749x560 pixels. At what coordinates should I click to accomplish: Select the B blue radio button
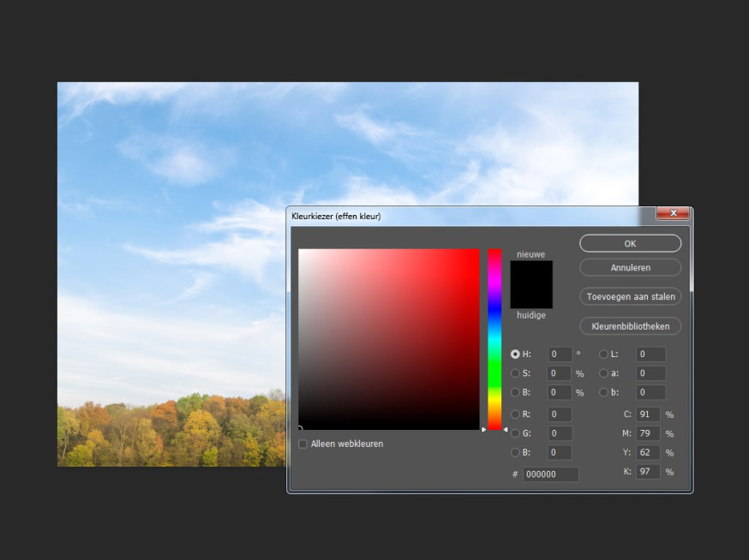(x=515, y=453)
